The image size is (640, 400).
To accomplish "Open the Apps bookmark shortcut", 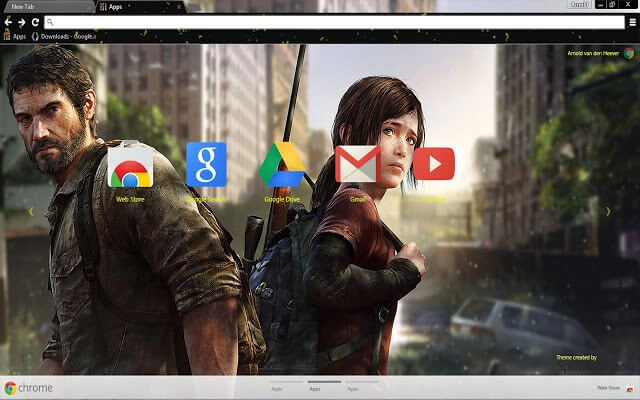I will pos(15,36).
